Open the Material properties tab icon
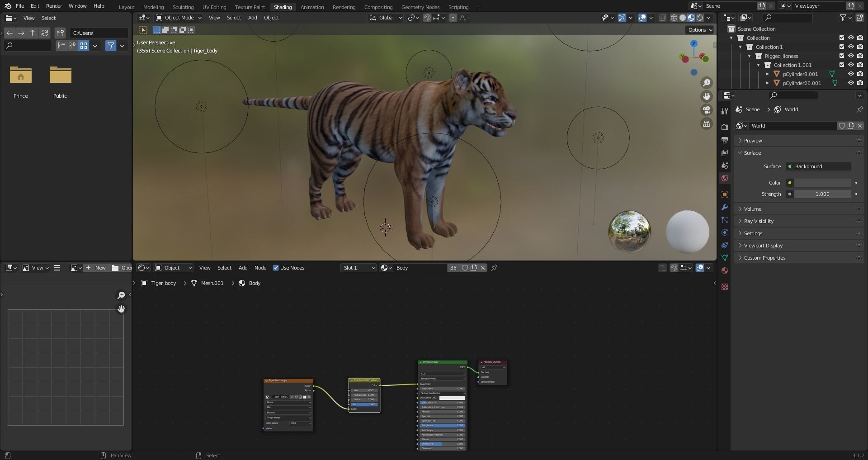Image resolution: width=868 pixels, height=460 pixels. (725, 270)
